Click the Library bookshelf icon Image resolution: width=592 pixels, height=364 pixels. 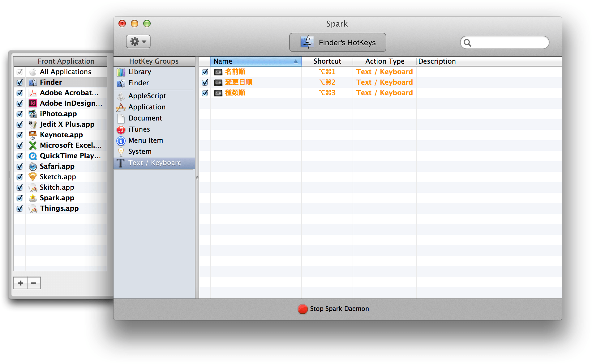tap(121, 72)
